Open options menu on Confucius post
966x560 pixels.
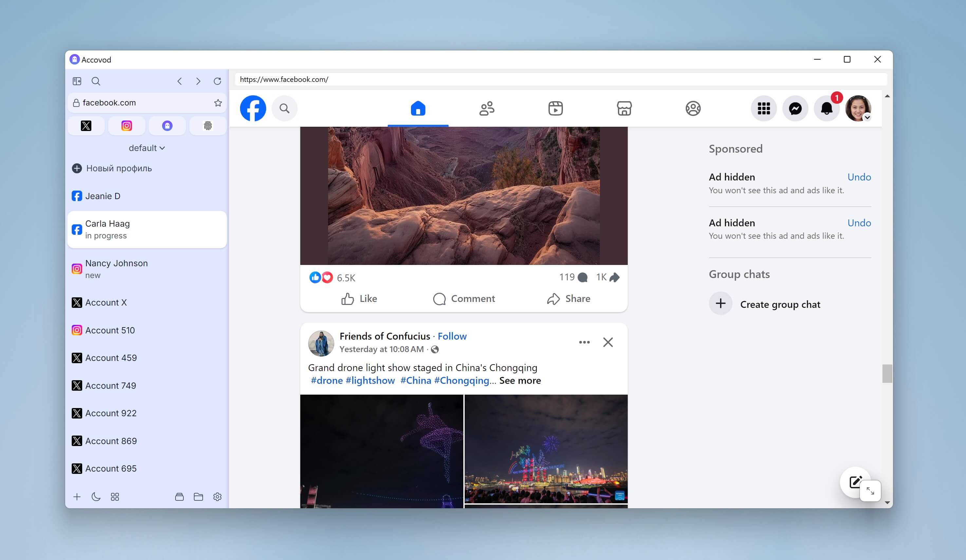coord(584,342)
